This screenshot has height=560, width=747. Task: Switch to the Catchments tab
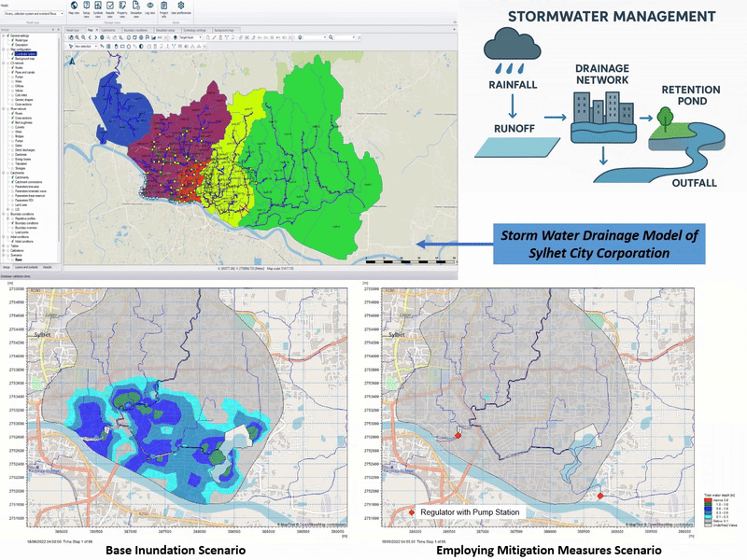pyautogui.click(x=110, y=30)
